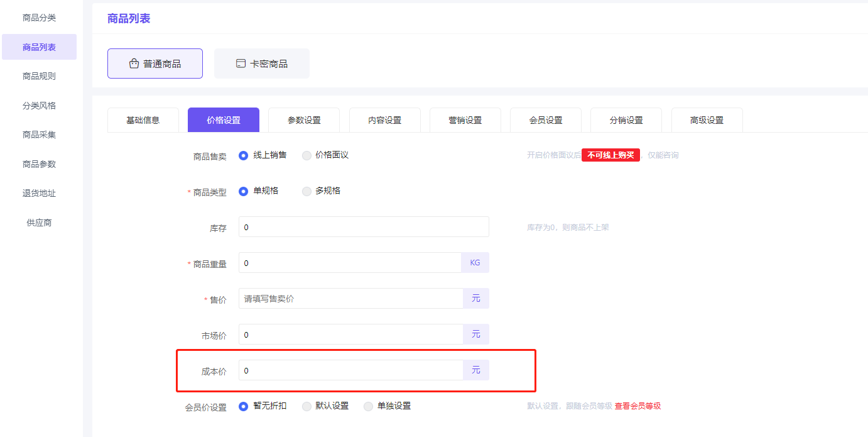Select 单规格 product type
Image resolution: width=868 pixels, height=437 pixels.
[x=244, y=191]
